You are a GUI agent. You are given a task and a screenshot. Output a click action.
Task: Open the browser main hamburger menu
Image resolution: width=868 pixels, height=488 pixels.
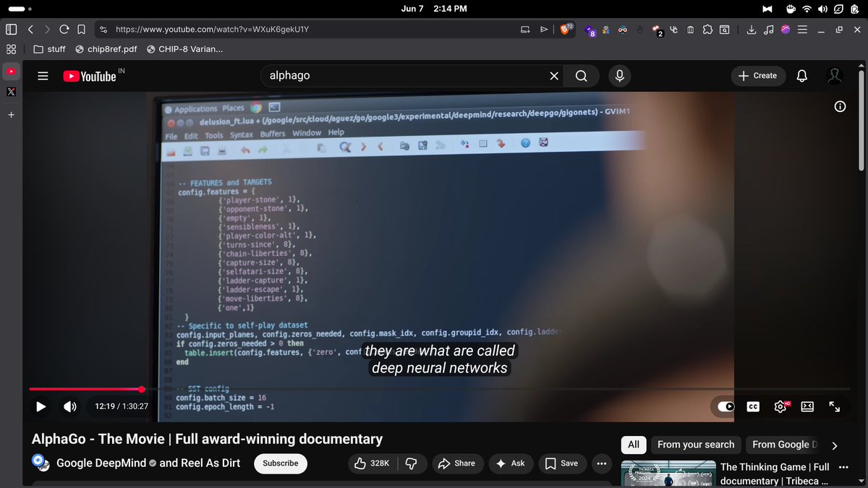pyautogui.click(x=801, y=30)
